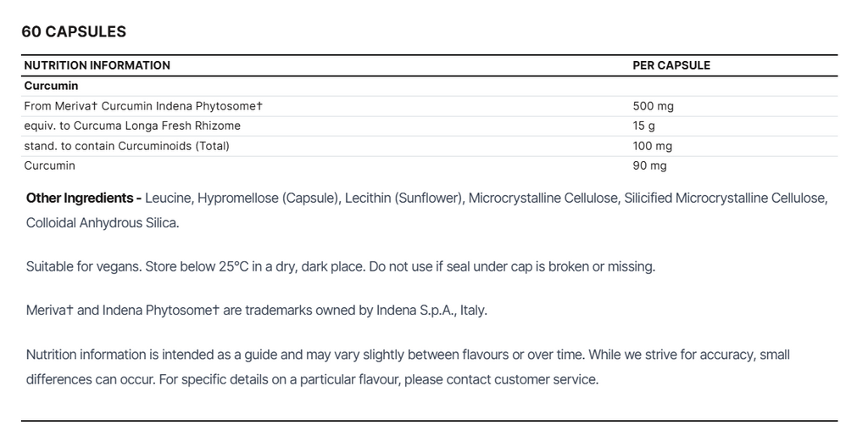This screenshot has height=442, width=868.
Task: Select the Merivat Curcumin Indena Phytosome row label
Action: tap(143, 106)
